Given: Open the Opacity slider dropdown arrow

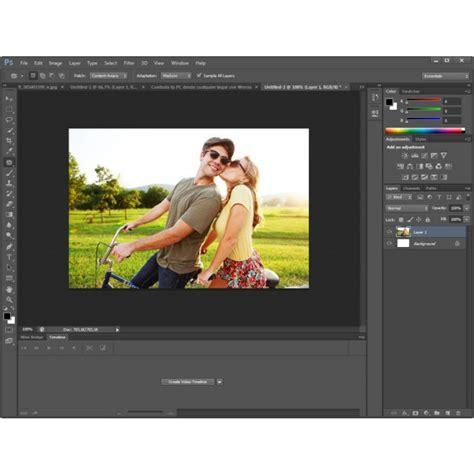Looking at the screenshot, I should click(467, 208).
